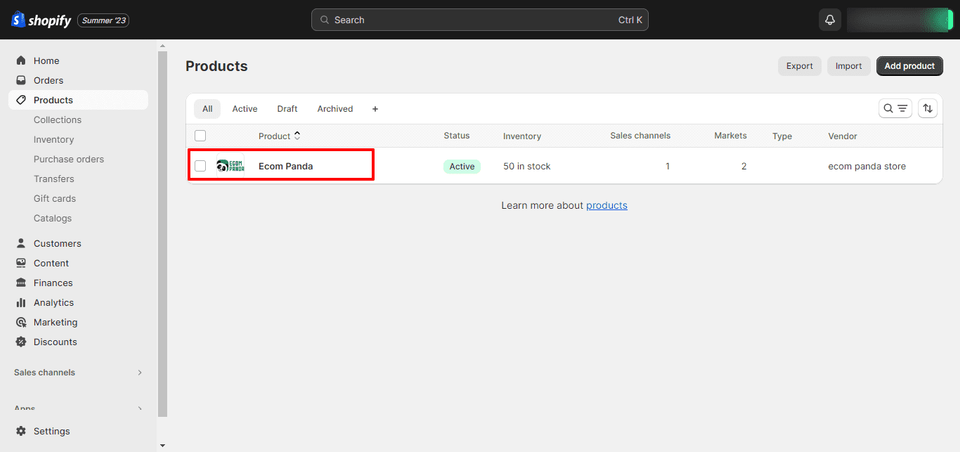Click the Status column header
Screen dimensions: 960x452
coord(457,135)
